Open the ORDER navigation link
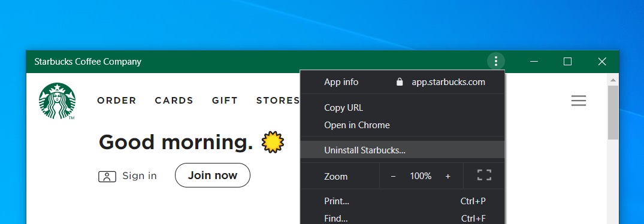The height and width of the screenshot is (224, 644). pos(117,101)
